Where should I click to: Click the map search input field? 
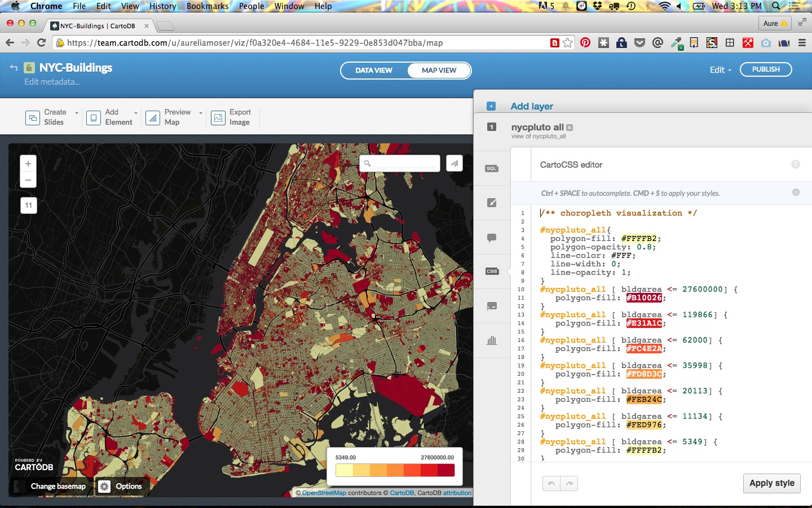tap(405, 164)
